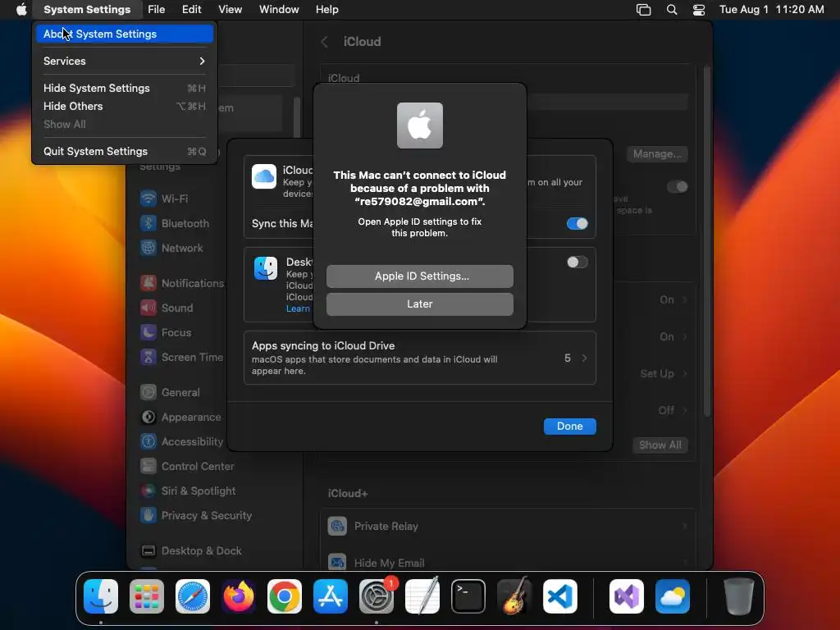Open Firefox from the Dock

[x=239, y=596]
